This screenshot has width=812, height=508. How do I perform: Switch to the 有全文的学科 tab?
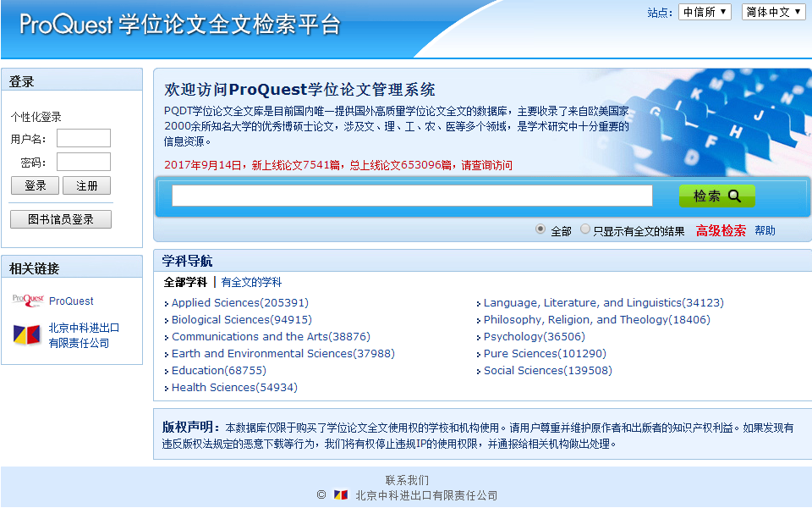[x=251, y=282]
